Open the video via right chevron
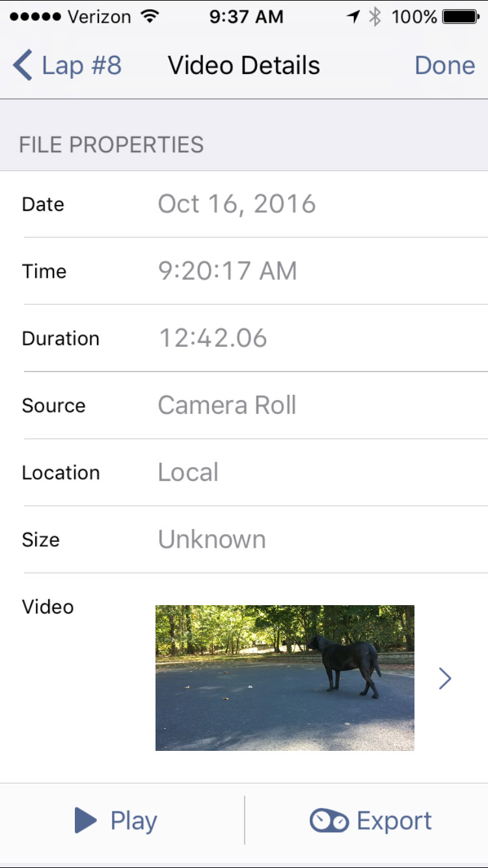This screenshot has height=868, width=488. coord(445,678)
